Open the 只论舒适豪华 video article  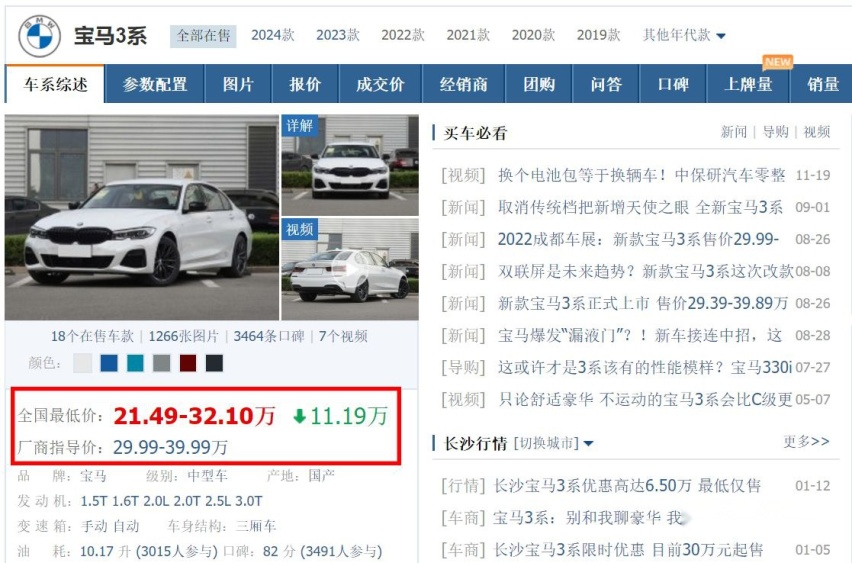pos(645,399)
